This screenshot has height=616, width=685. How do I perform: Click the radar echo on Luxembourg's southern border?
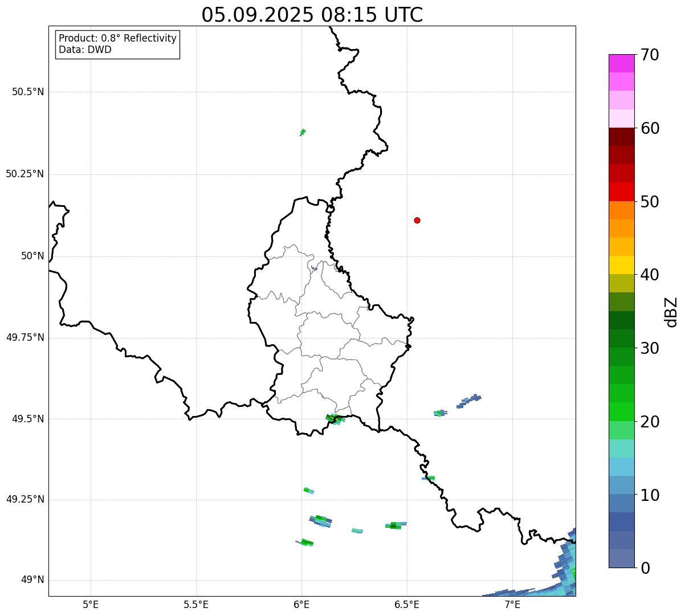coord(335,419)
